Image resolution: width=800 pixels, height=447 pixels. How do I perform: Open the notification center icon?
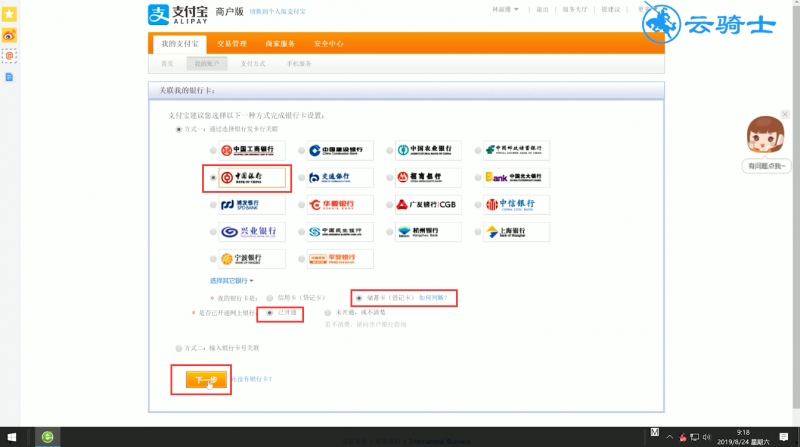(x=784, y=437)
